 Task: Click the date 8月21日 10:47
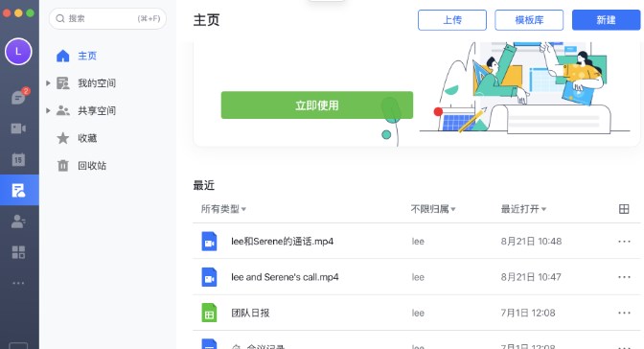pos(531,277)
